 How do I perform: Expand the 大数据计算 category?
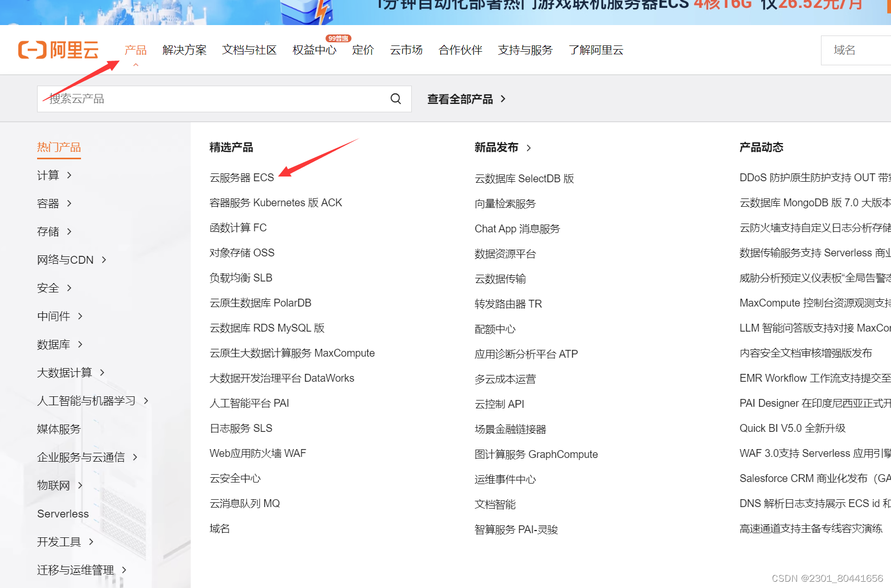click(71, 373)
